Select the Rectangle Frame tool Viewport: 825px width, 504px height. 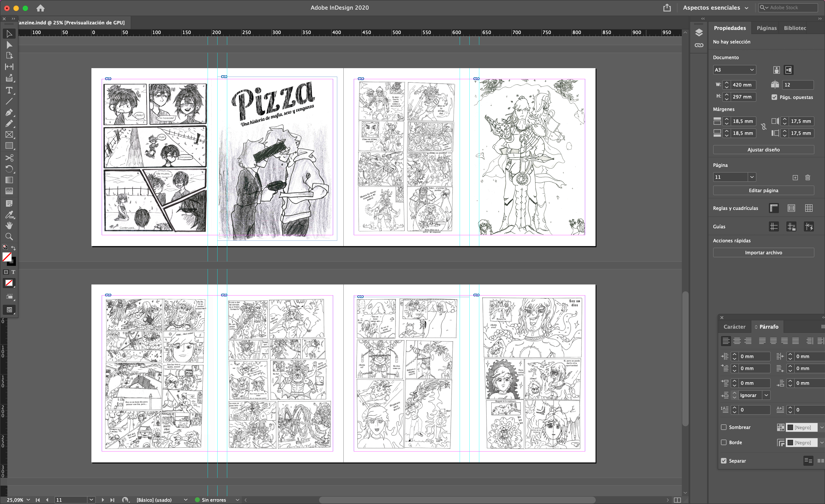(x=9, y=135)
